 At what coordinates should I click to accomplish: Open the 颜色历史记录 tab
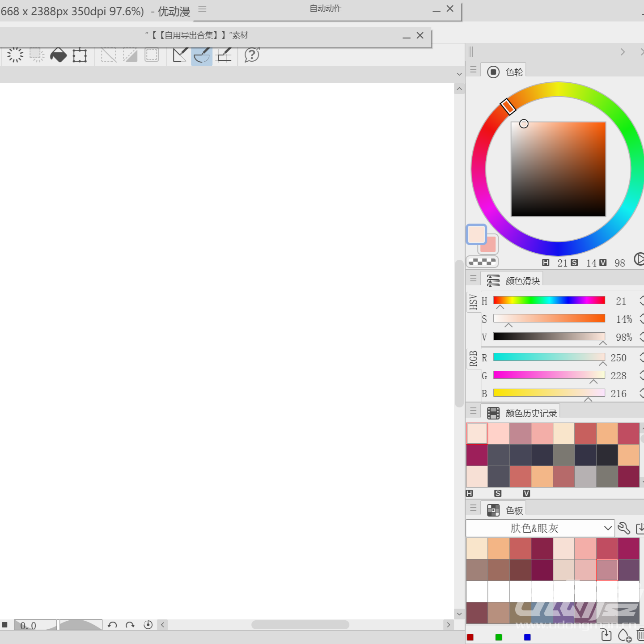[521, 413]
